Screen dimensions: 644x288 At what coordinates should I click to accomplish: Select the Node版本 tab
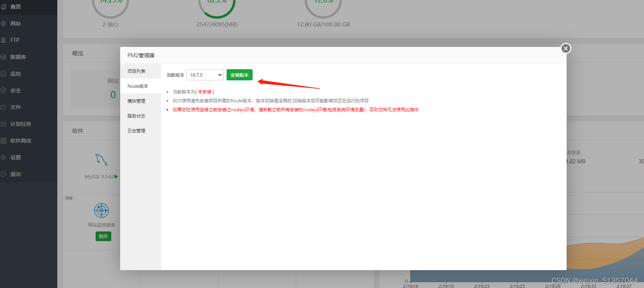(141, 86)
